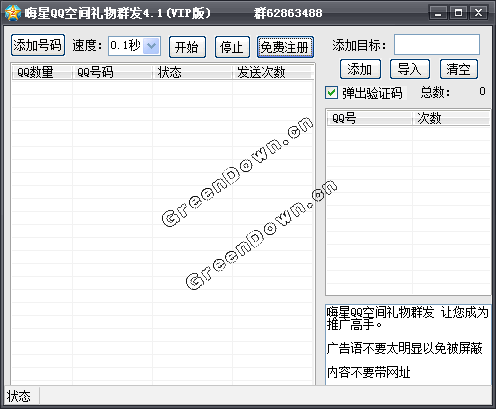
Task: Clear target list with 清空 button
Action: (x=459, y=69)
